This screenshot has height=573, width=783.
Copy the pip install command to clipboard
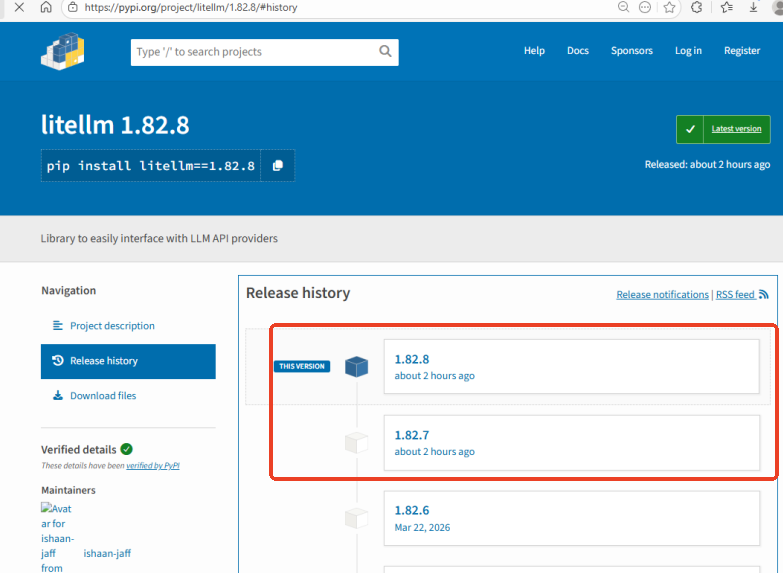[x=277, y=165]
